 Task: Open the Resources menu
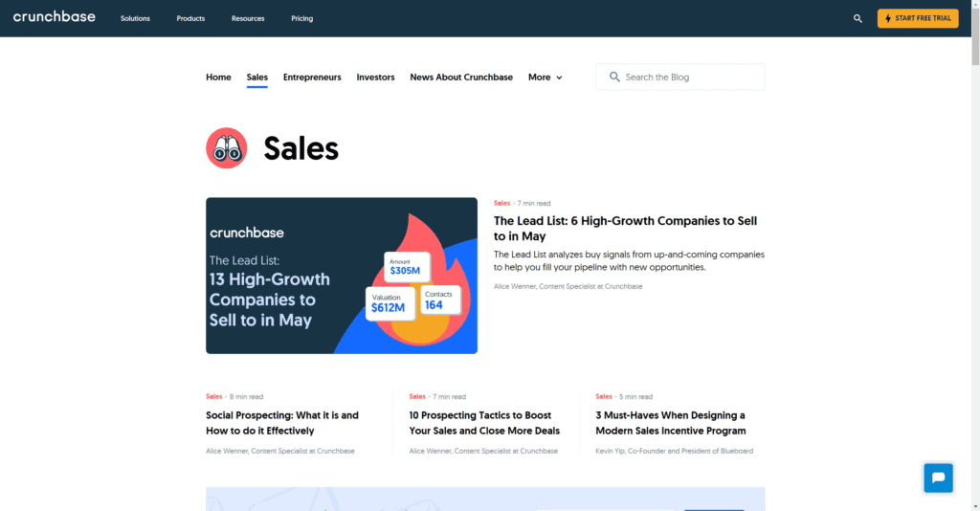tap(248, 19)
